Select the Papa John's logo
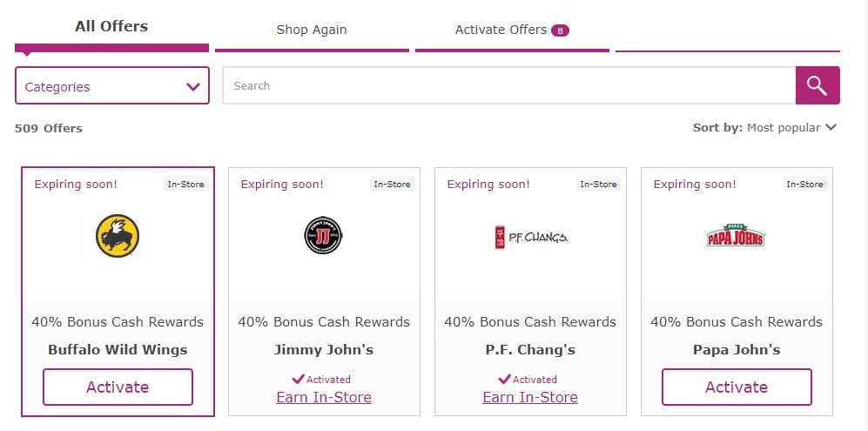Image resolution: width=868 pixels, height=431 pixels. [736, 235]
